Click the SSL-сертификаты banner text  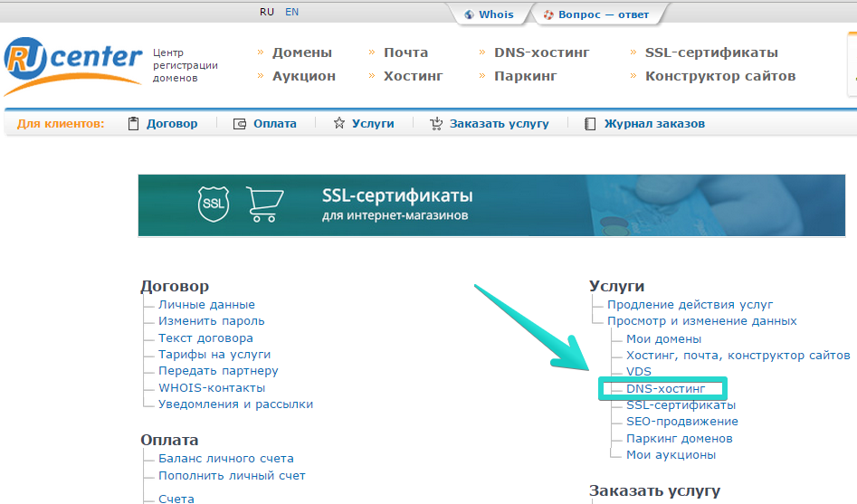[x=396, y=195]
